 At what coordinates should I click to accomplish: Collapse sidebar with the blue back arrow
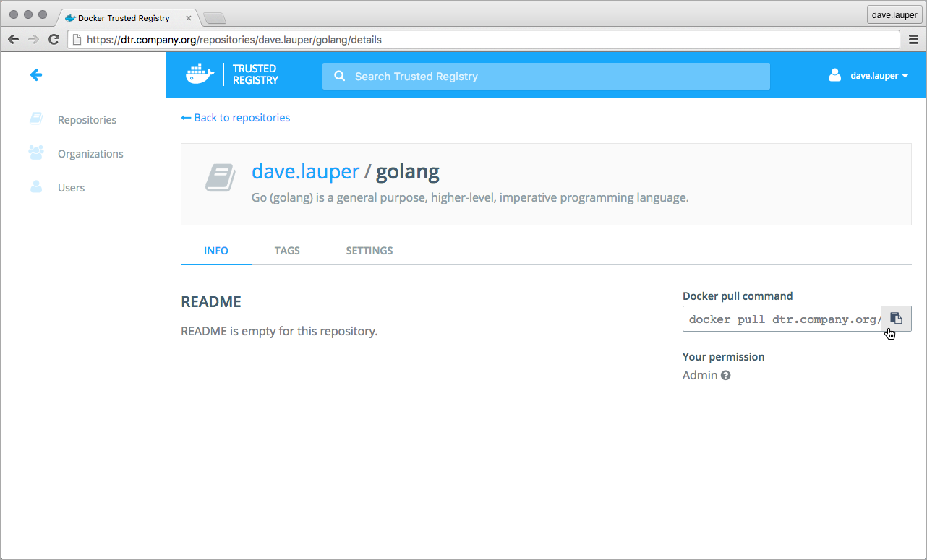(x=35, y=74)
